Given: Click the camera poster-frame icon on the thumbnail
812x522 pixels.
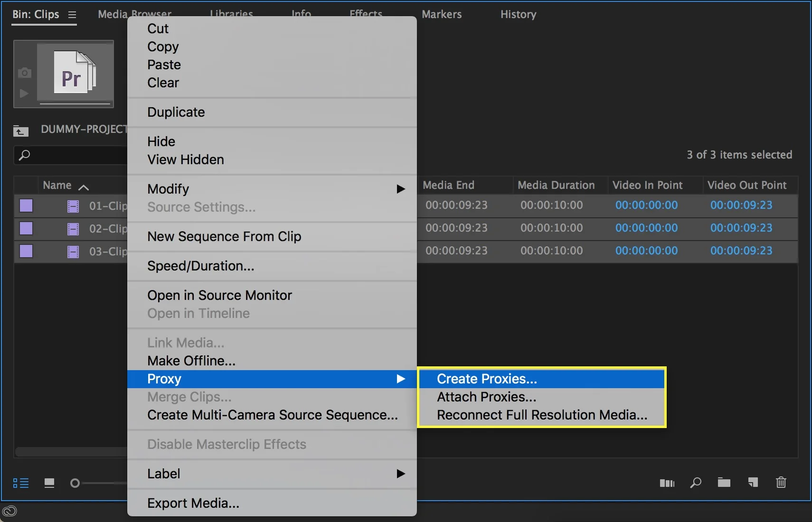Looking at the screenshot, I should click(24, 72).
